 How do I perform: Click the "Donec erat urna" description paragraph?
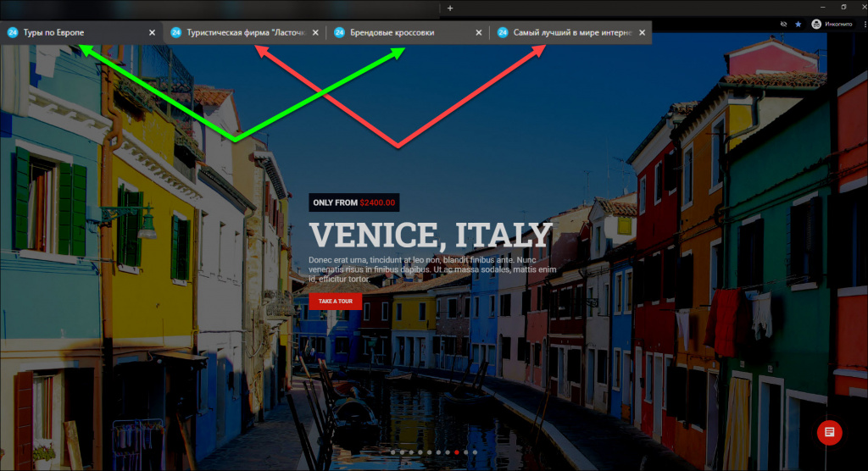pyautogui.click(x=432, y=269)
